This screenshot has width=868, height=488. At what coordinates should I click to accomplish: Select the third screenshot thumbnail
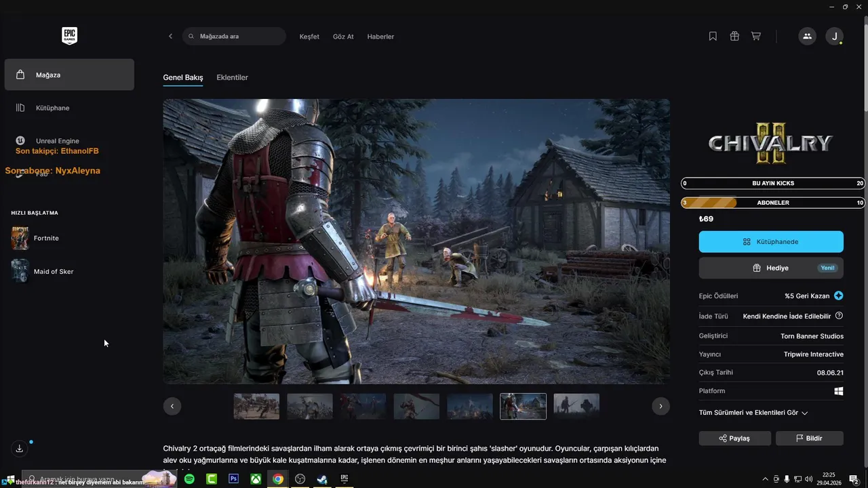pos(363,406)
